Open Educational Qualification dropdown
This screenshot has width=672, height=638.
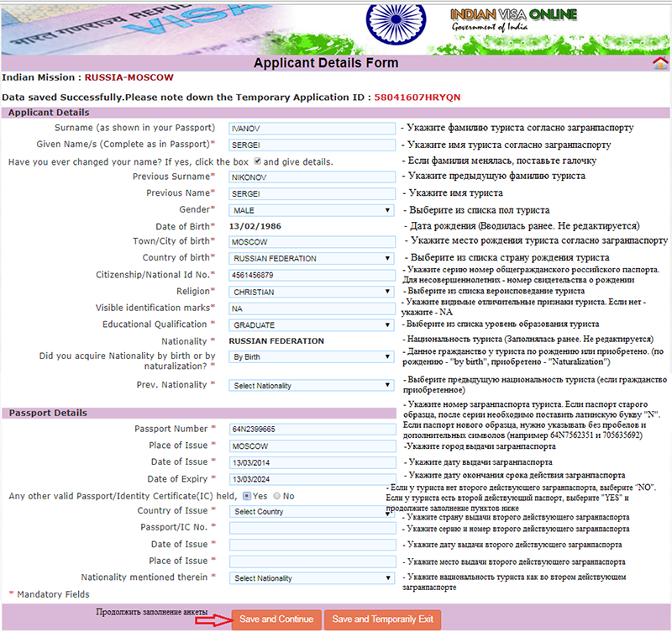[x=312, y=325]
